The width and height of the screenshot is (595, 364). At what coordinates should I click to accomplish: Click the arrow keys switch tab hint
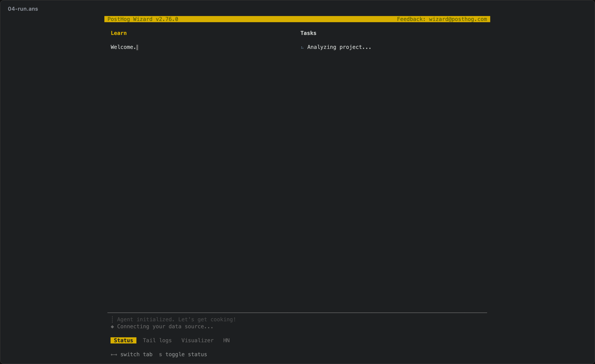click(x=132, y=354)
